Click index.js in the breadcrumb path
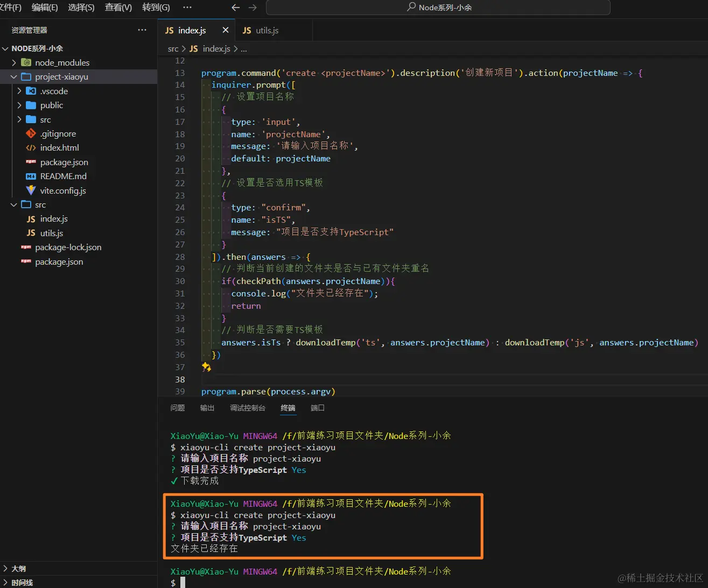 216,49
